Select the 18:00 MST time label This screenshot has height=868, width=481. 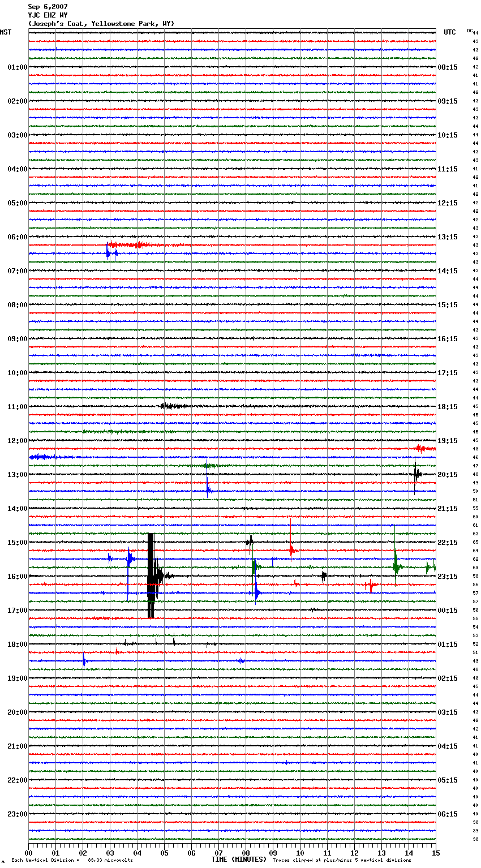click(x=17, y=644)
